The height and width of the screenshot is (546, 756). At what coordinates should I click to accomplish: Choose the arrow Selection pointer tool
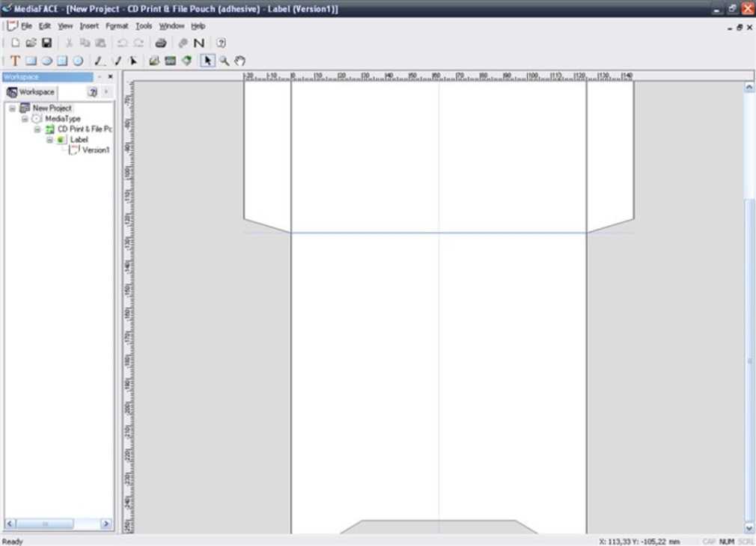pos(207,61)
